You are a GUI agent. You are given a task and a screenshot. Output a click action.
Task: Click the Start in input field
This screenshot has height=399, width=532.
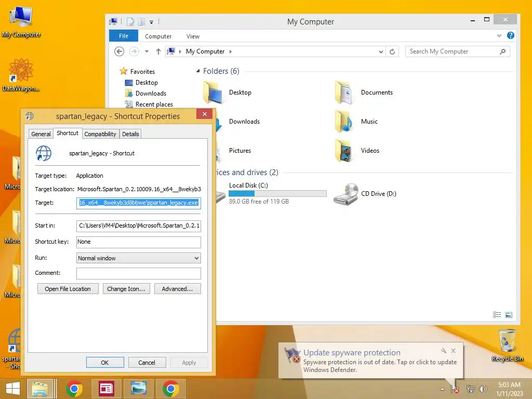click(138, 225)
